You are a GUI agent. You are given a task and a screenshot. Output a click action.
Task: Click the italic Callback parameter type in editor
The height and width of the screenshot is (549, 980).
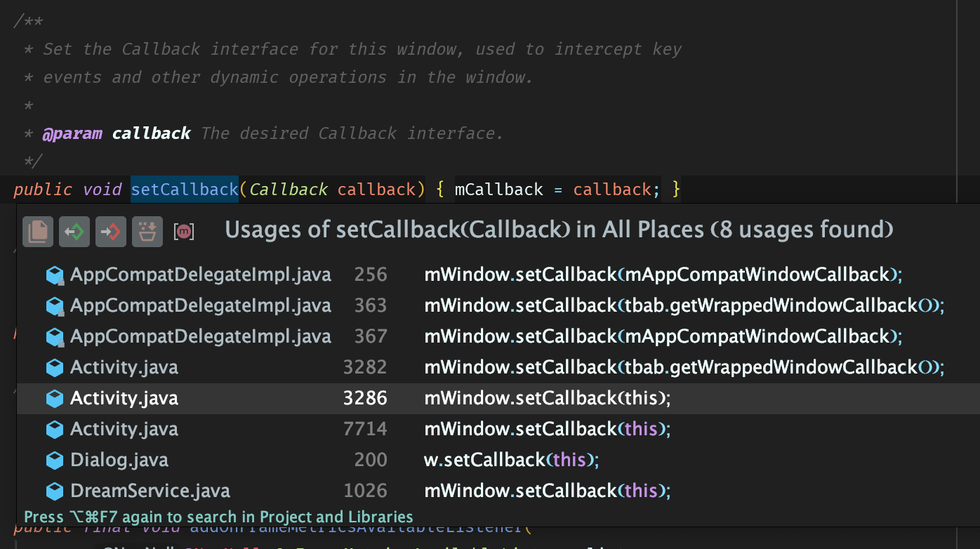click(289, 190)
